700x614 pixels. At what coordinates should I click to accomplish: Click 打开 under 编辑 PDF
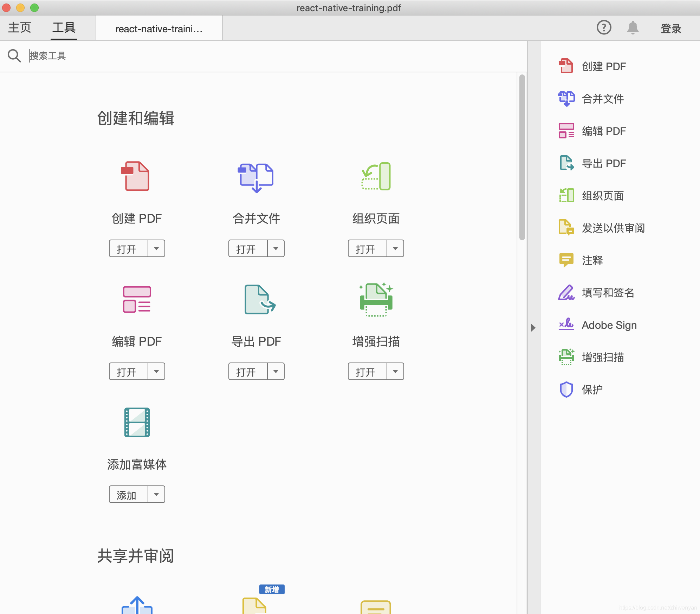(x=129, y=372)
